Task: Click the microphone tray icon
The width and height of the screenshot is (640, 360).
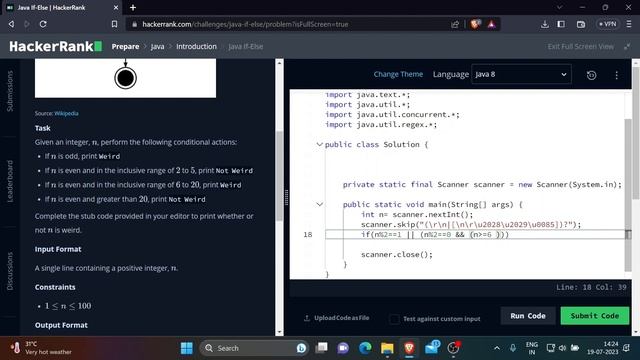Action: (x=513, y=348)
